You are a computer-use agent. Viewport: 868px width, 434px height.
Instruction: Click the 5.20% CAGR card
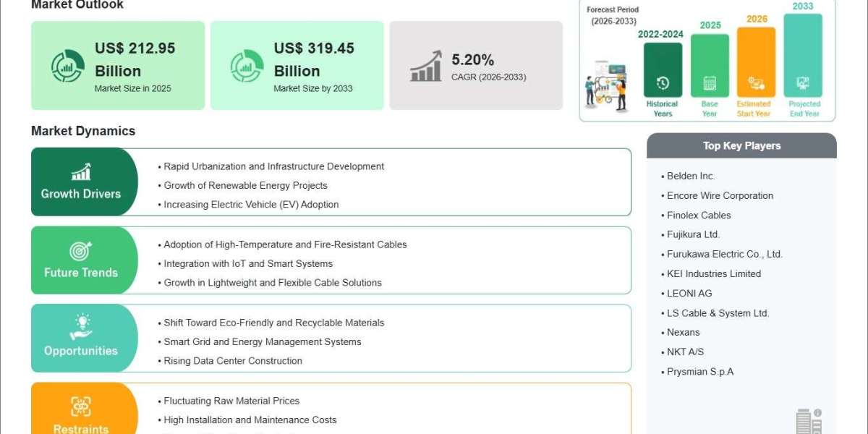click(x=476, y=66)
